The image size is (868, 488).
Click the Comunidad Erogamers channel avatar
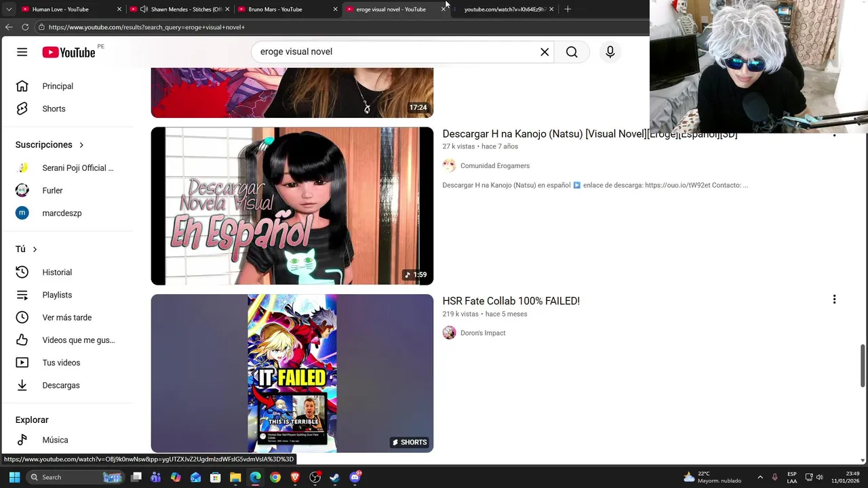pyautogui.click(x=449, y=165)
